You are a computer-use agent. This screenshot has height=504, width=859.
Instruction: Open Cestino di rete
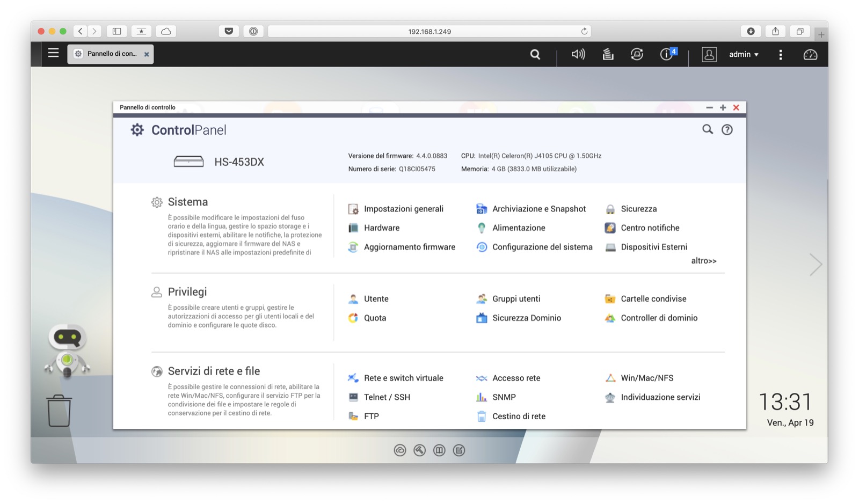[511, 416]
